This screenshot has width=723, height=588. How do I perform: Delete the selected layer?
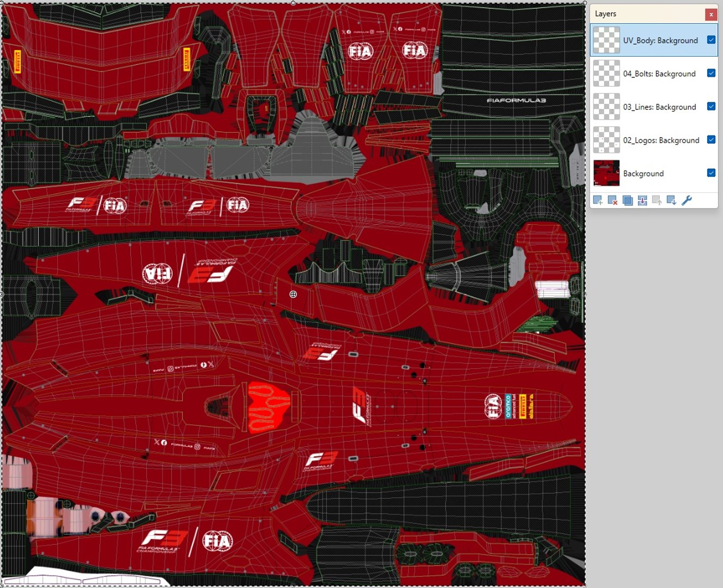click(x=612, y=200)
